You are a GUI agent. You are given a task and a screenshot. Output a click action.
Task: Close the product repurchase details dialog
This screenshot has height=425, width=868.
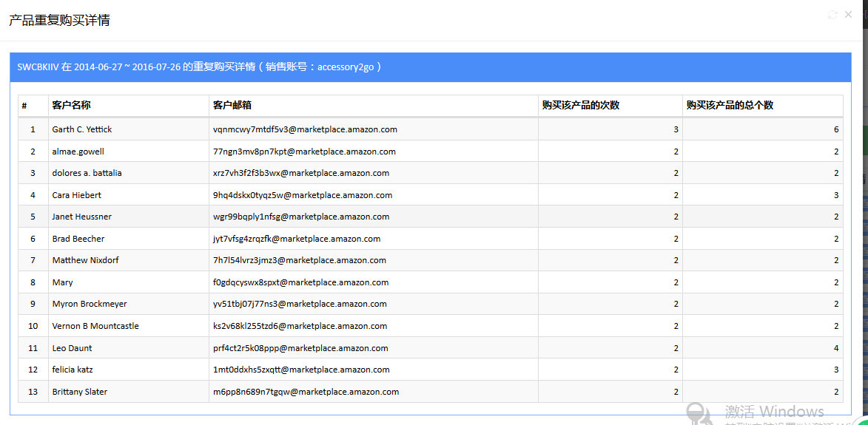(x=848, y=15)
